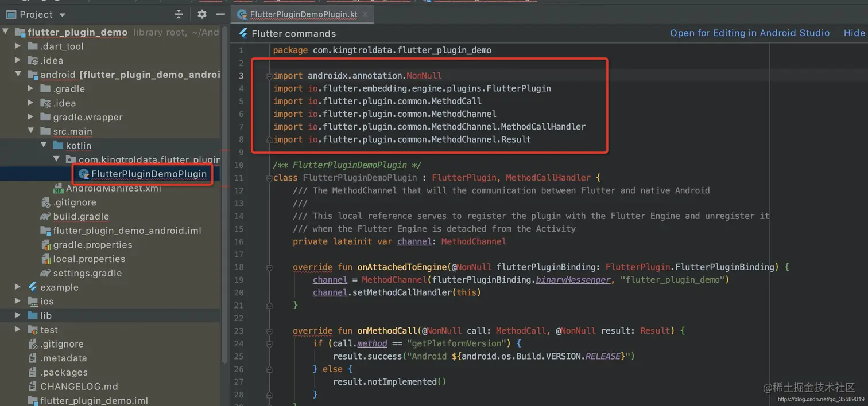Viewport: 868px width, 406px height.
Task: Select FlutterPluginDemoPlugin file in tree
Action: click(148, 174)
